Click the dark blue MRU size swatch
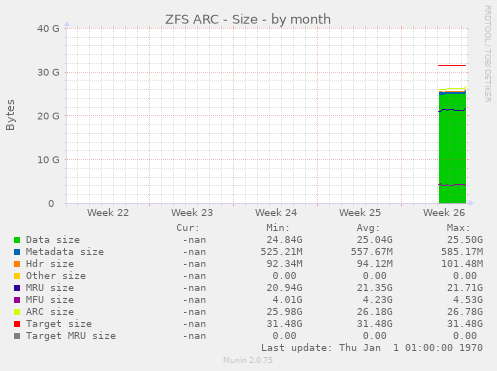This screenshot has width=497, height=371. pos(17,288)
